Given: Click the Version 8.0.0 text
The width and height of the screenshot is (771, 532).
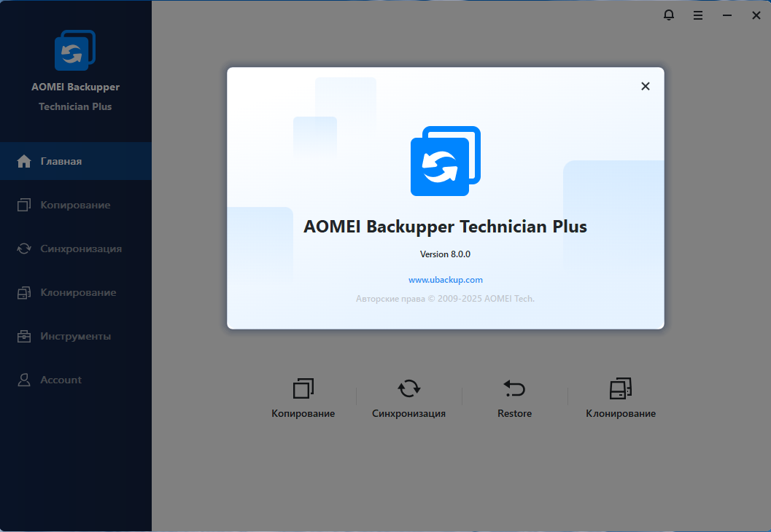Looking at the screenshot, I should (x=445, y=254).
